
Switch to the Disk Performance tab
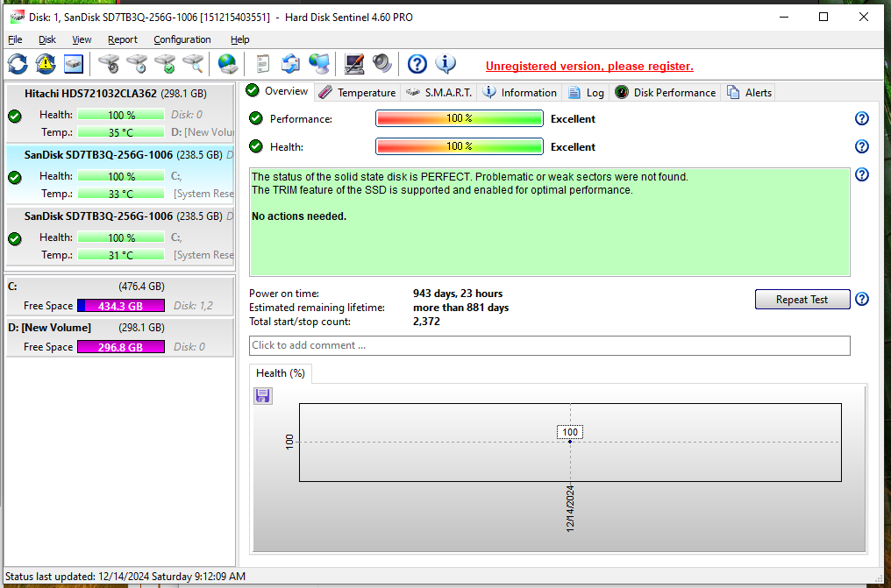tap(665, 93)
